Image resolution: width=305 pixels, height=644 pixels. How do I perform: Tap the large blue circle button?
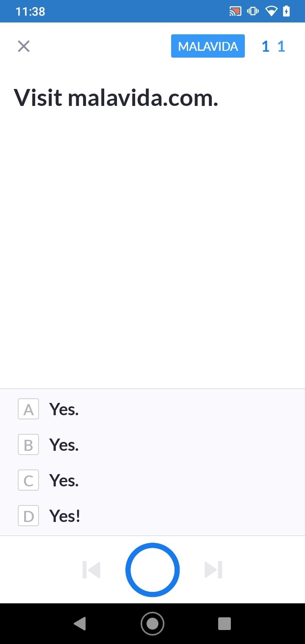click(152, 570)
